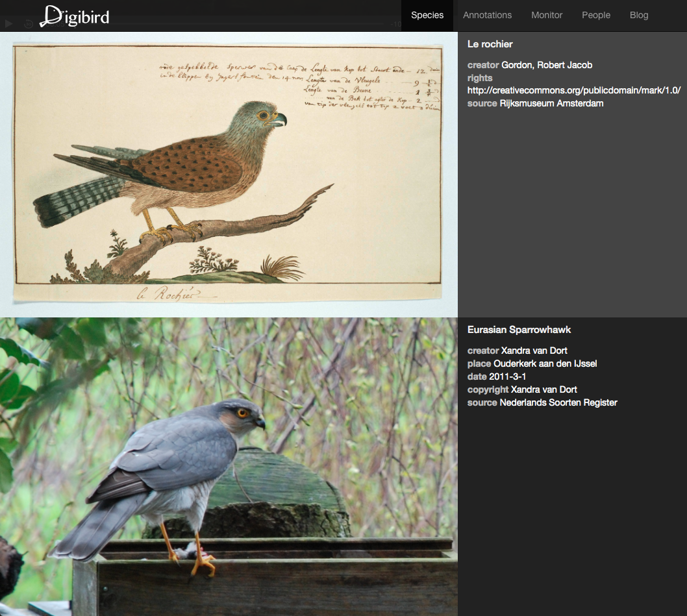View the Le rochier kestrel drawing

click(228, 174)
